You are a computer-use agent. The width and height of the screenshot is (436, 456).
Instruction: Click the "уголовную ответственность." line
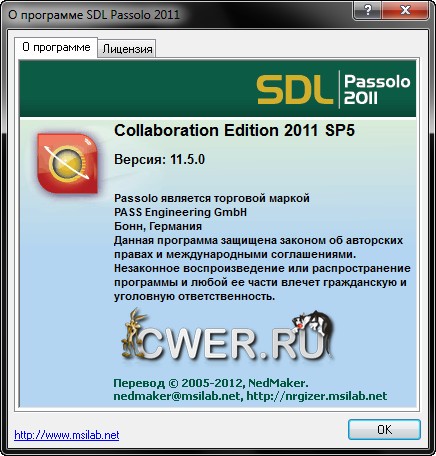coord(194,296)
